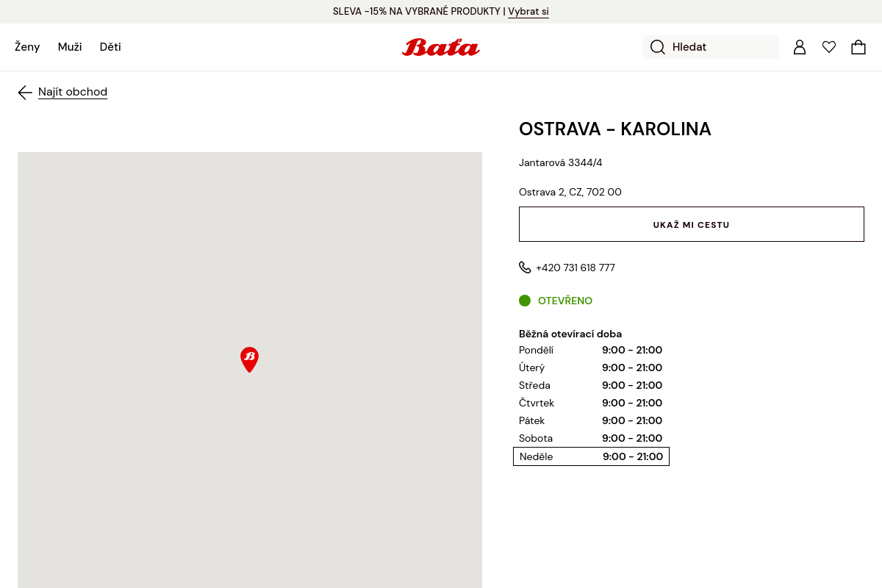Click the back arrow beside Najít obchod
The width and height of the screenshot is (882, 588).
click(25, 92)
